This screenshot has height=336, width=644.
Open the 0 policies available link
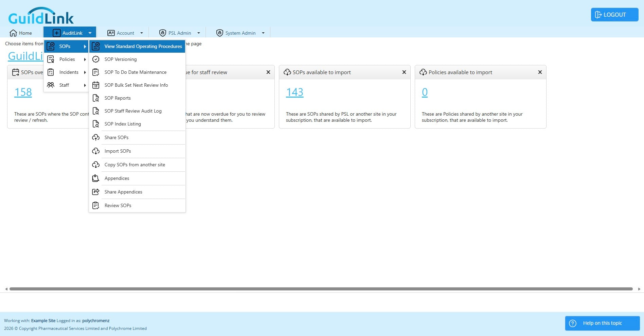(x=425, y=92)
